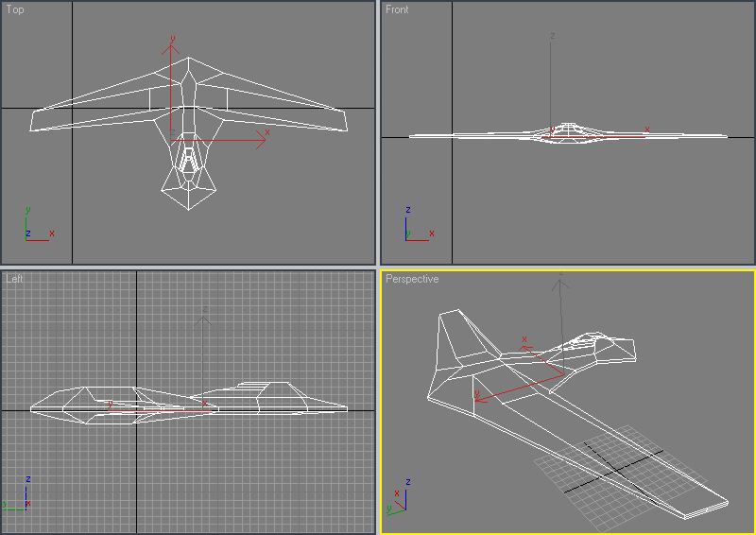
Task: Click the Front viewport label
Action: 397,10
